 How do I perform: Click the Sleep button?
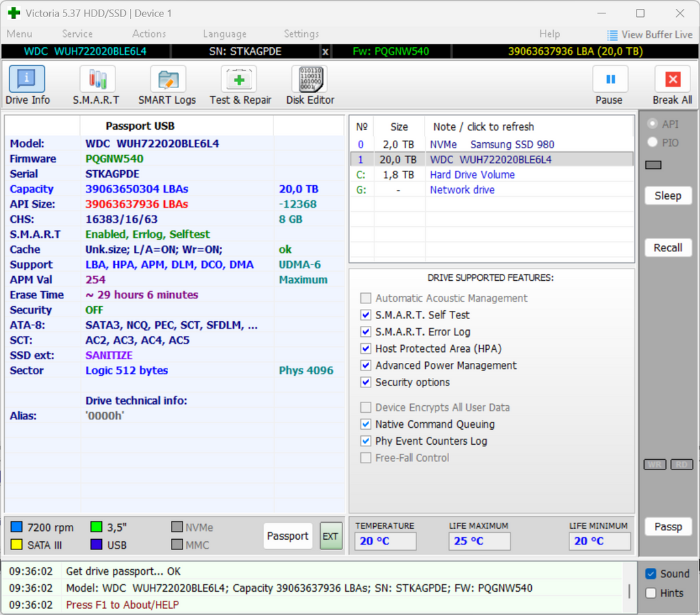tap(669, 195)
